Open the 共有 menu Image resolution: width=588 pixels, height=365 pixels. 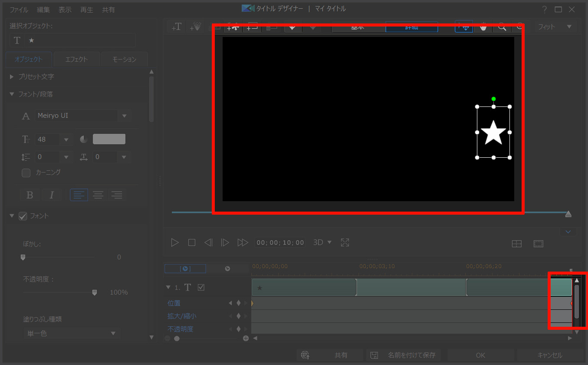pos(108,10)
